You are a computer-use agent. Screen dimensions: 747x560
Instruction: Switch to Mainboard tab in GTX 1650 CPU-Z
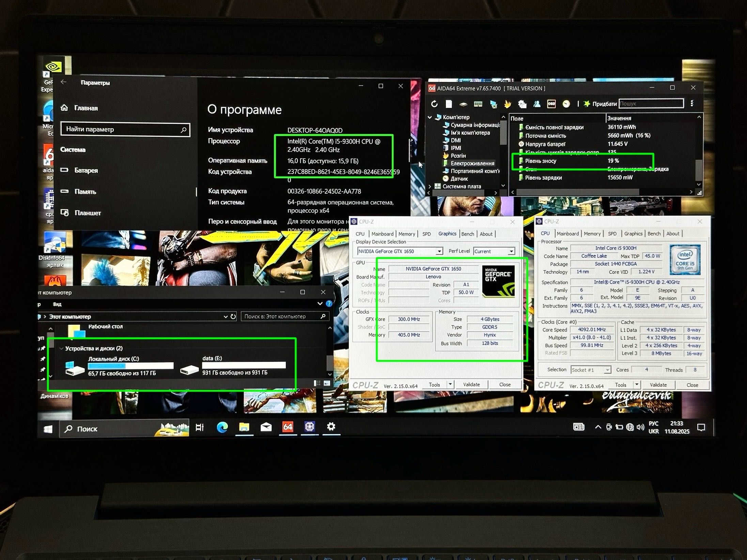click(382, 234)
